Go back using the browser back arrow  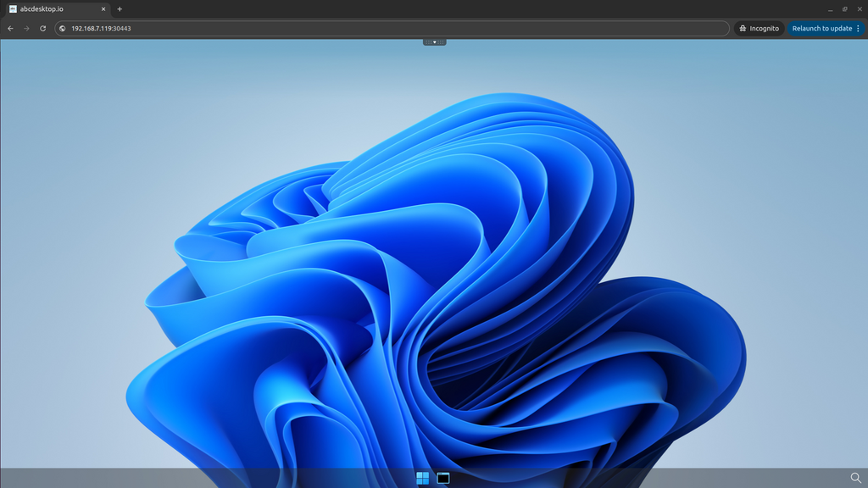[x=10, y=28]
